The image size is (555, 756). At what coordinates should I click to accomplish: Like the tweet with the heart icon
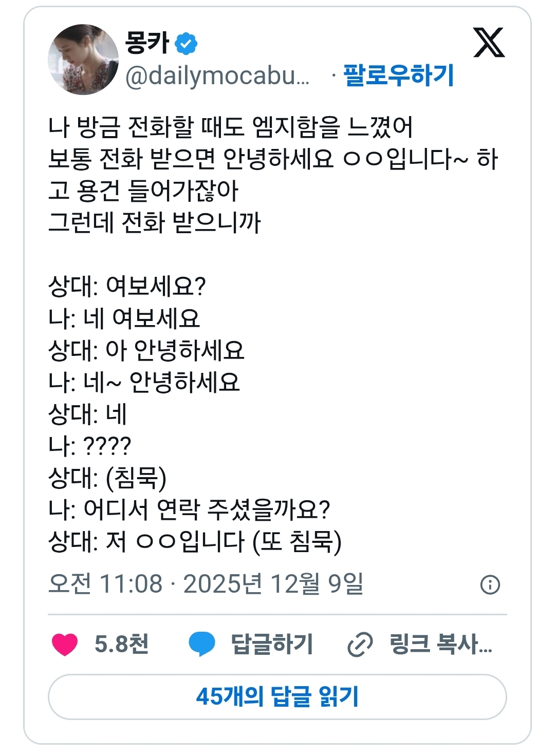(x=65, y=645)
